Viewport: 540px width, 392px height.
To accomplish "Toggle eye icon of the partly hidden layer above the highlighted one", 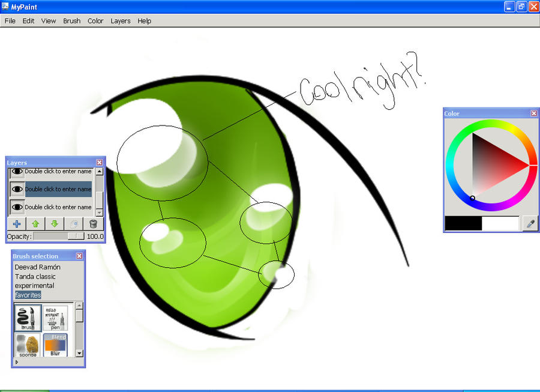I will tap(17, 172).
